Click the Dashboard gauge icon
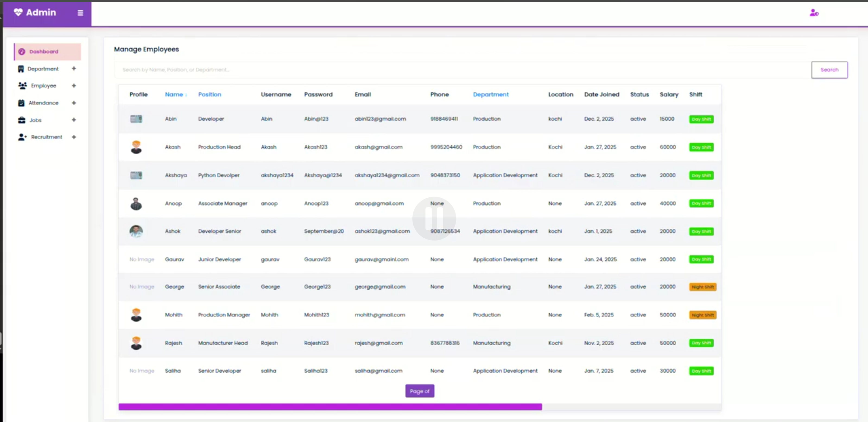Image resolution: width=868 pixels, height=422 pixels. click(22, 52)
